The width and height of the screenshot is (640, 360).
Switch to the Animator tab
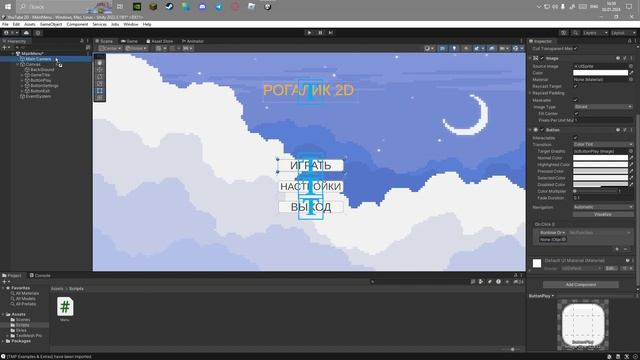193,41
